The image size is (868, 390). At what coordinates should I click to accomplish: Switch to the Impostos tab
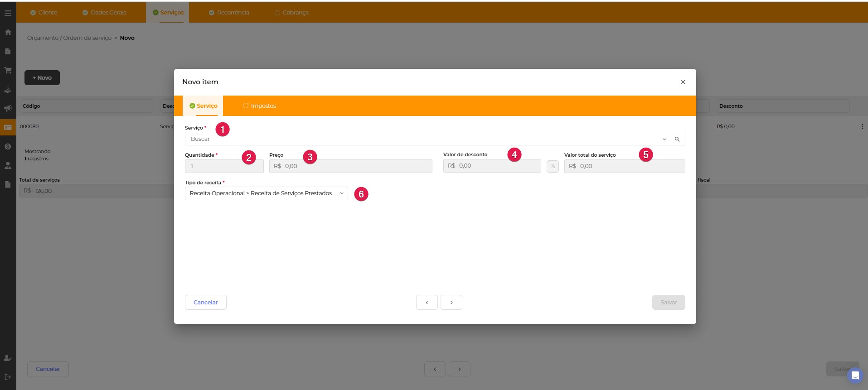[x=259, y=106]
